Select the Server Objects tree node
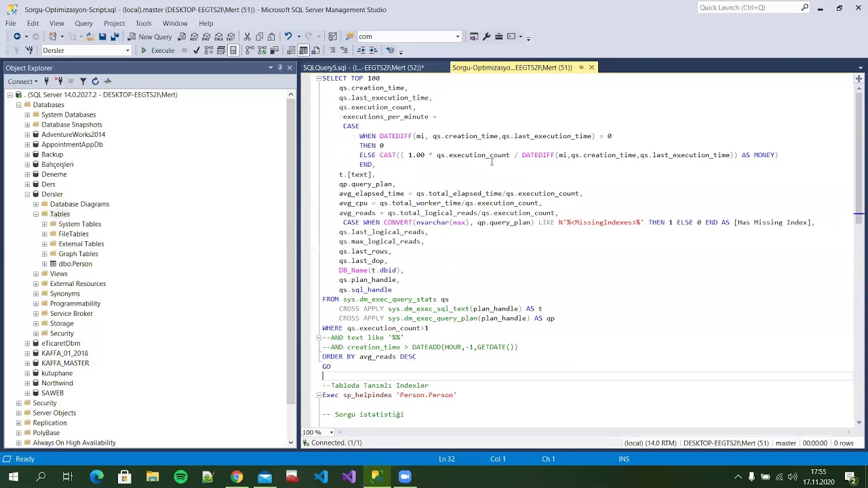 tap(54, 413)
